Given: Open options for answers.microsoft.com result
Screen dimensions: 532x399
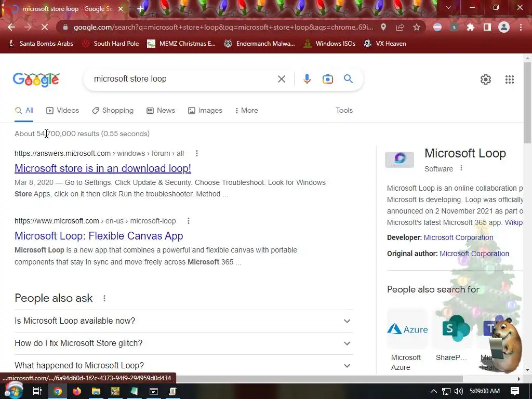Looking at the screenshot, I should click(197, 153).
